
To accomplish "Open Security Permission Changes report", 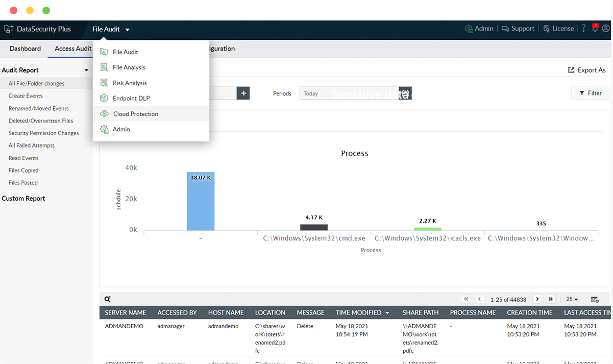I will (x=43, y=133).
